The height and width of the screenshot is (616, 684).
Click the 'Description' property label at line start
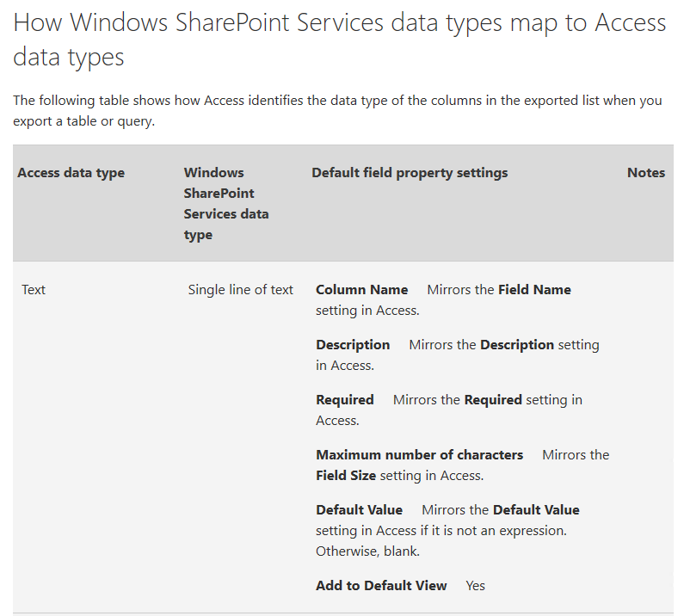coord(353,345)
